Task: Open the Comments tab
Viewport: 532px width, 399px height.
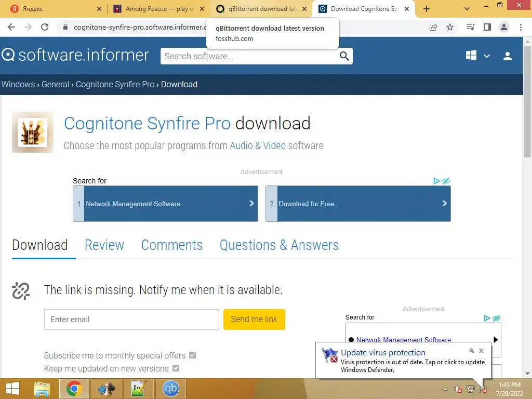Action: point(171,245)
